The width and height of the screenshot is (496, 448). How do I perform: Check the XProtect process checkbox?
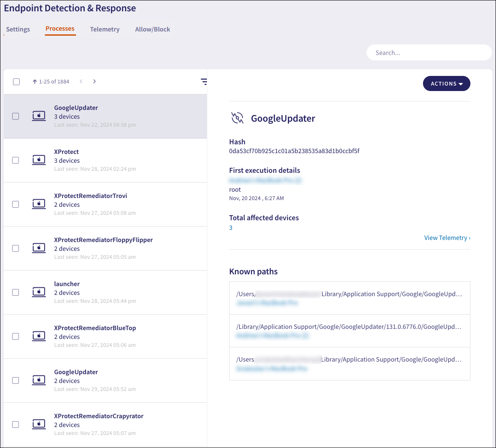(16, 160)
